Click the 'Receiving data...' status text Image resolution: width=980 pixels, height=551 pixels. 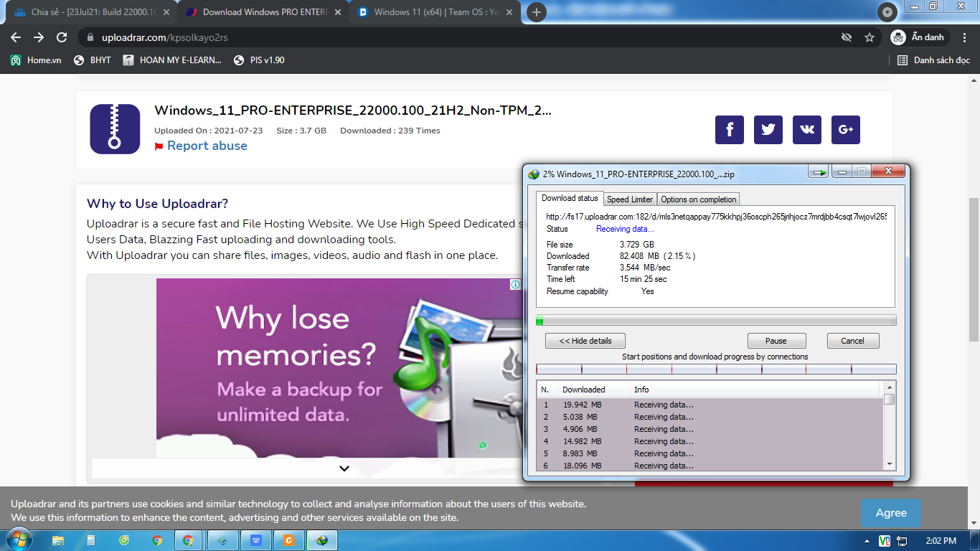click(x=625, y=229)
